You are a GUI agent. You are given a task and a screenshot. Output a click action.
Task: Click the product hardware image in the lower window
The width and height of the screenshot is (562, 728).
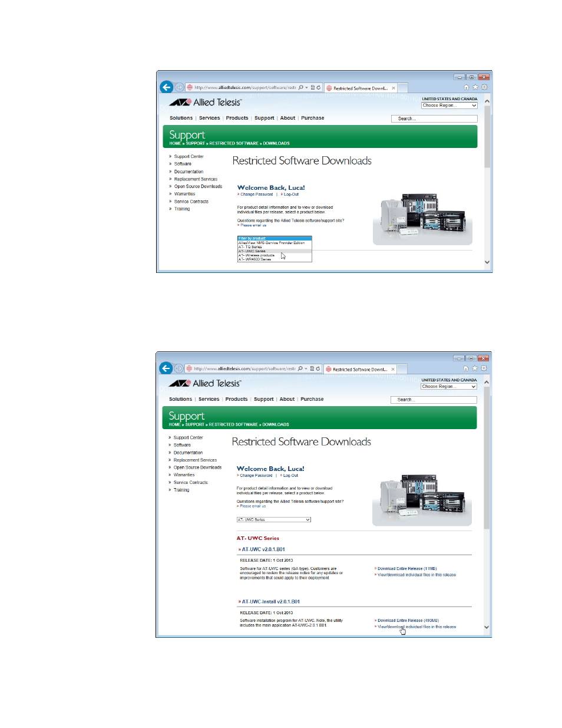(x=422, y=499)
